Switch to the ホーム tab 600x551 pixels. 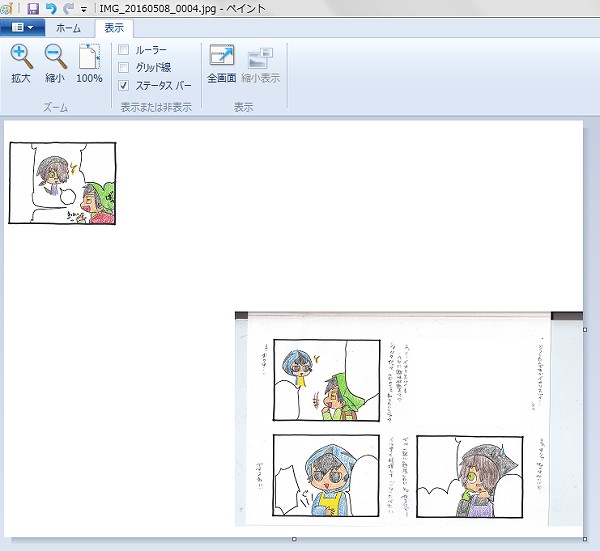70,28
